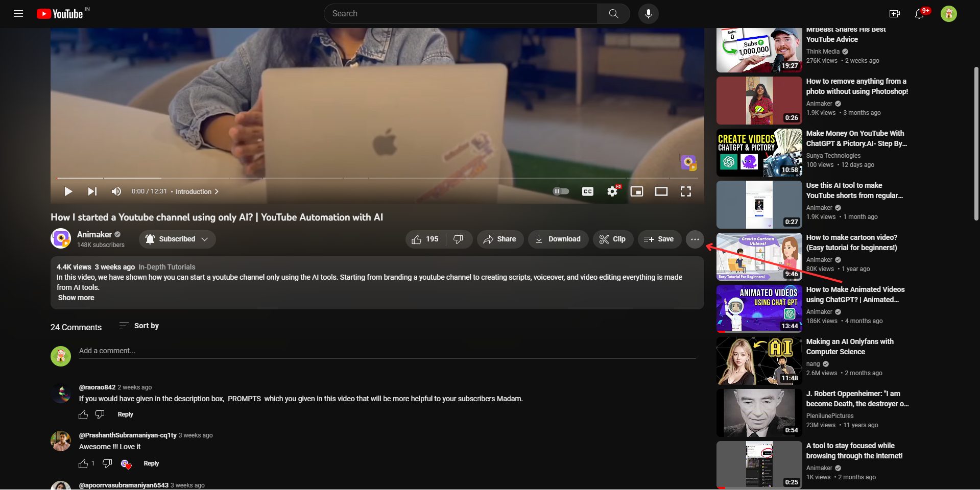Share the video

click(x=500, y=239)
